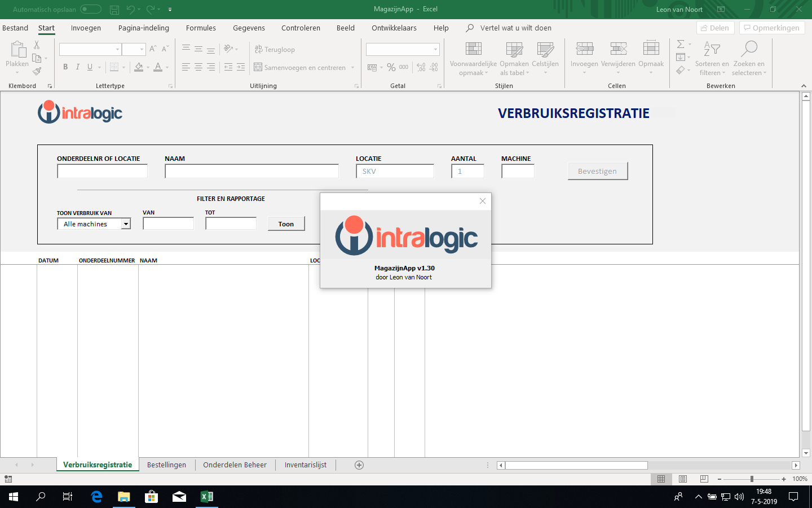
Task: Click the Plakken paste icon
Action: click(17, 51)
